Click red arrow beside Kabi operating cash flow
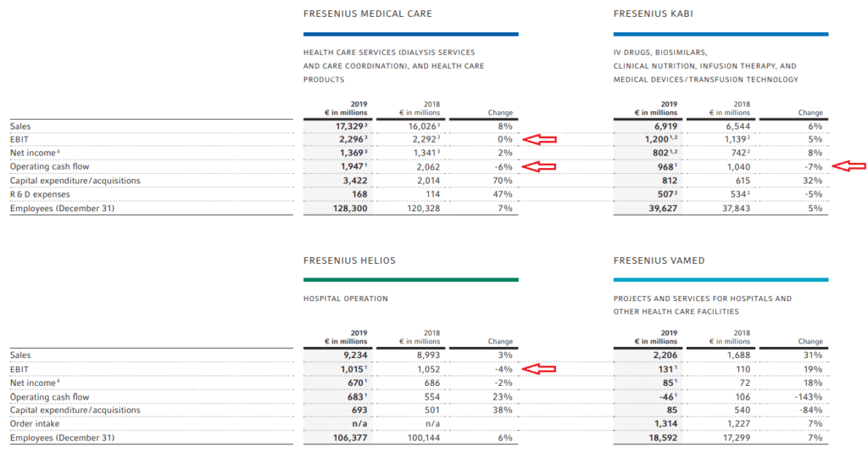This screenshot has height=464, width=868. (x=849, y=165)
